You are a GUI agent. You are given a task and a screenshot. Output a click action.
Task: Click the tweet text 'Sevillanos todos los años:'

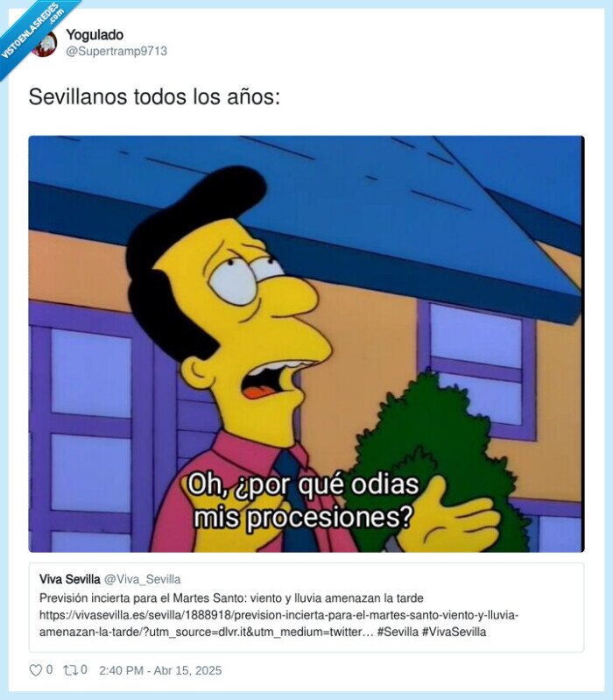pos(154,97)
